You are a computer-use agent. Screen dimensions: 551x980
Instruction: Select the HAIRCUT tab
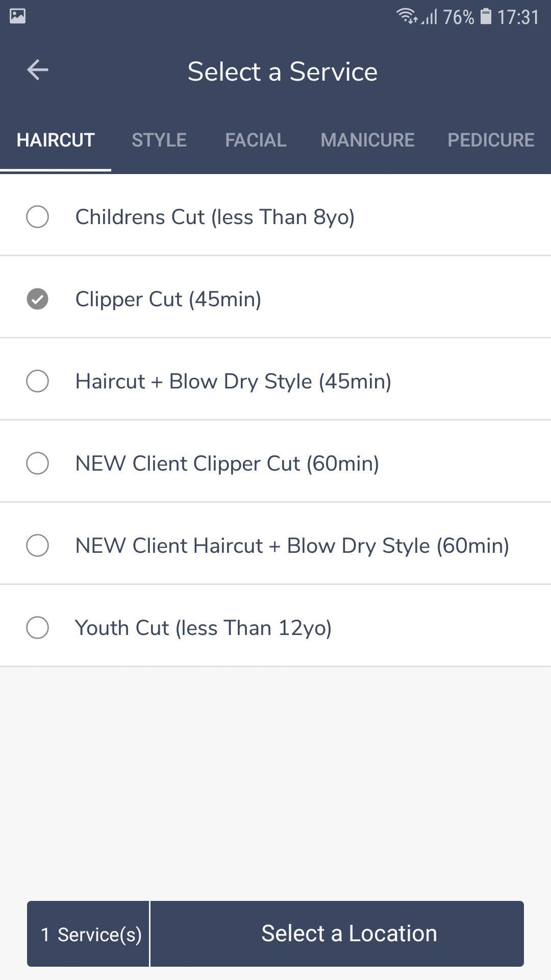[56, 140]
